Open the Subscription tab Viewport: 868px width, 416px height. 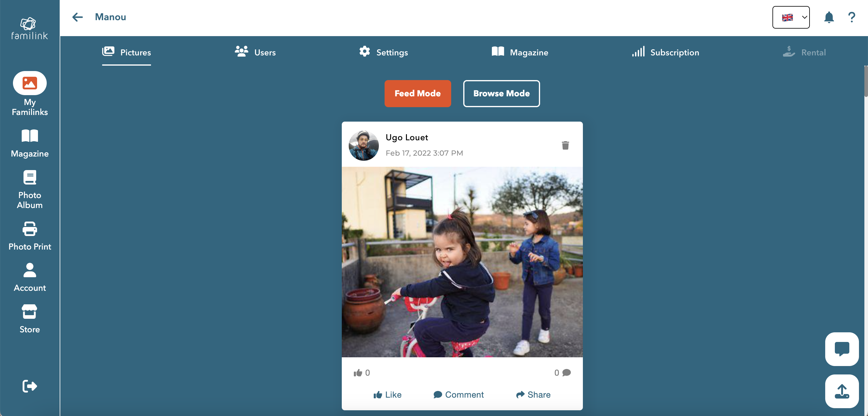tap(665, 52)
